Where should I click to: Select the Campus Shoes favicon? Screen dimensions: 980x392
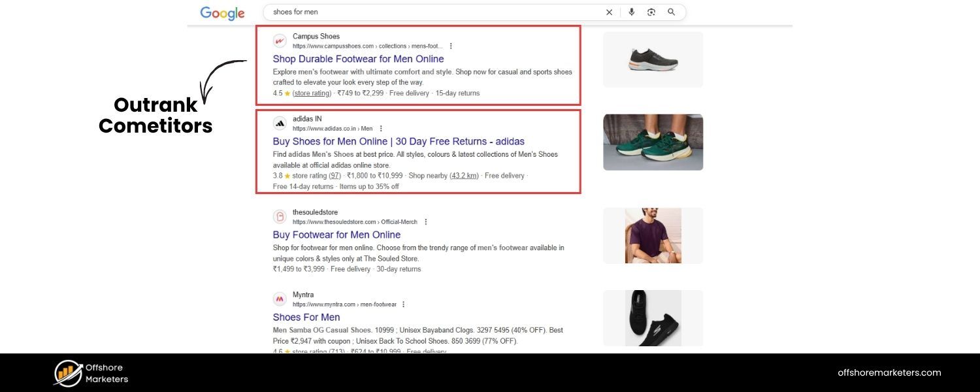tap(280, 41)
